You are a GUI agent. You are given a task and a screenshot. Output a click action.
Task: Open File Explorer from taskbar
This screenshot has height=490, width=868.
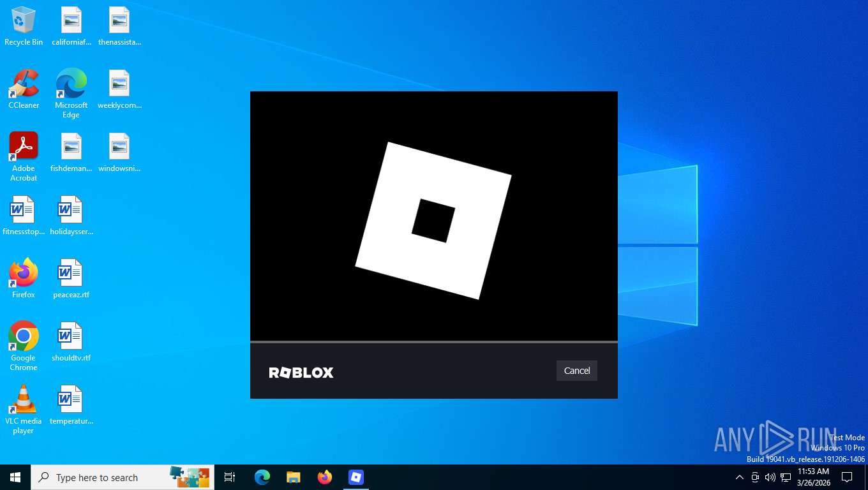(x=294, y=477)
